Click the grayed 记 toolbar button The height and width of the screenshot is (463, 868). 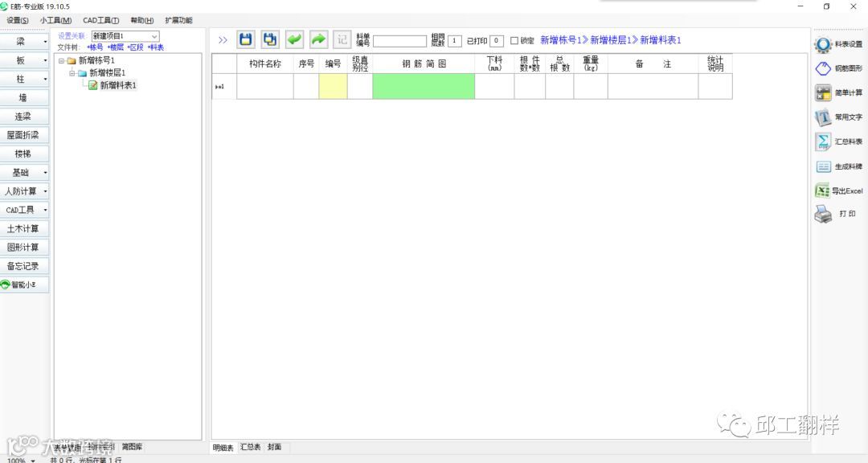point(342,39)
